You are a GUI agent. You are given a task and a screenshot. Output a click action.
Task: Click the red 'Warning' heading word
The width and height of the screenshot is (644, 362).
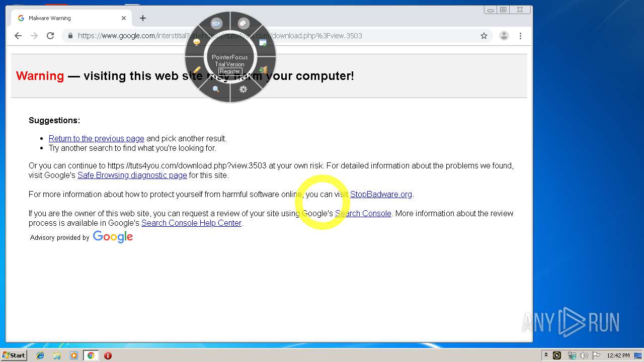40,76
